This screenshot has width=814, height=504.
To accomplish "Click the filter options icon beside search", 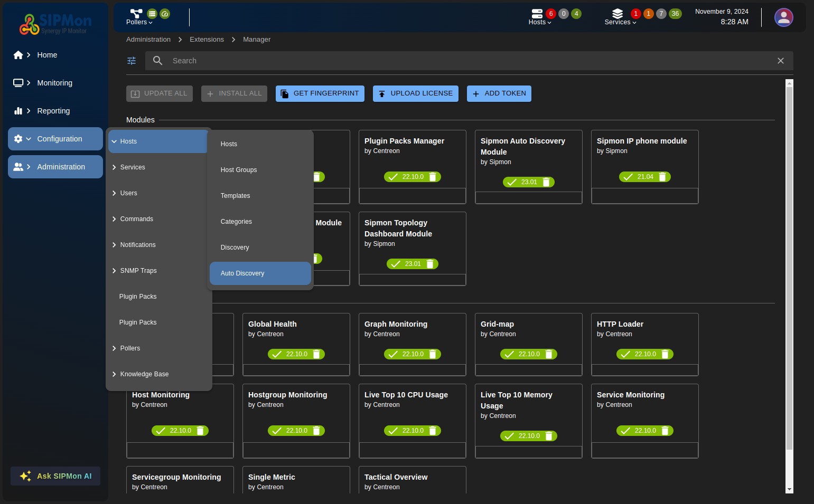I will 132,61.
